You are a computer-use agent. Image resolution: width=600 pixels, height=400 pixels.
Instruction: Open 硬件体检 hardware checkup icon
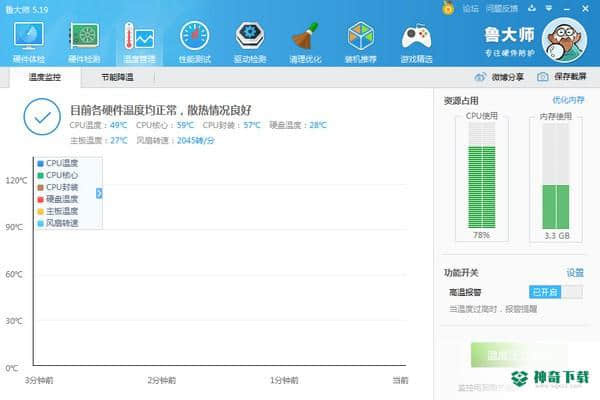pyautogui.click(x=29, y=36)
